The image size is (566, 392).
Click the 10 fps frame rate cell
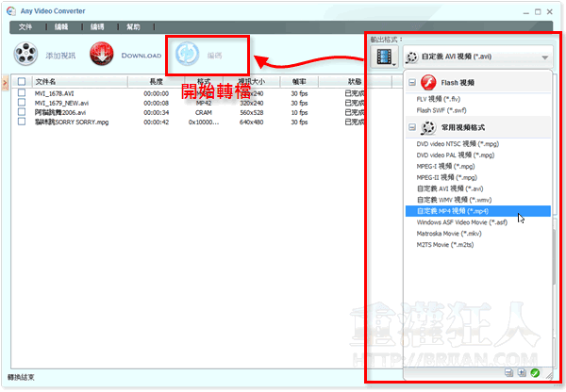point(299,112)
